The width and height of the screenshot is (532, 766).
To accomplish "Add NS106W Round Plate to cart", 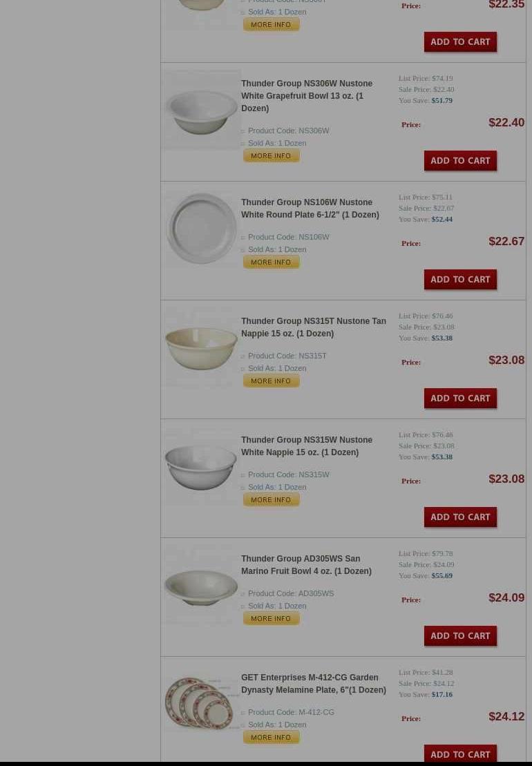I will (x=460, y=280).
